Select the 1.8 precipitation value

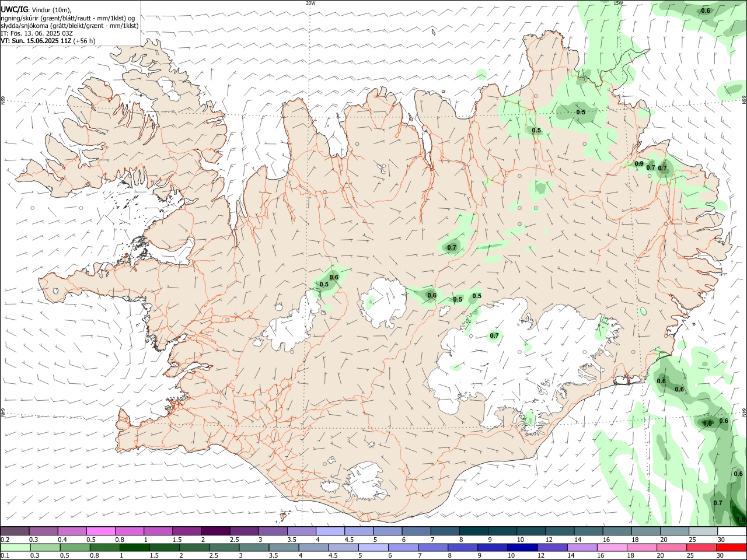[741, 519]
